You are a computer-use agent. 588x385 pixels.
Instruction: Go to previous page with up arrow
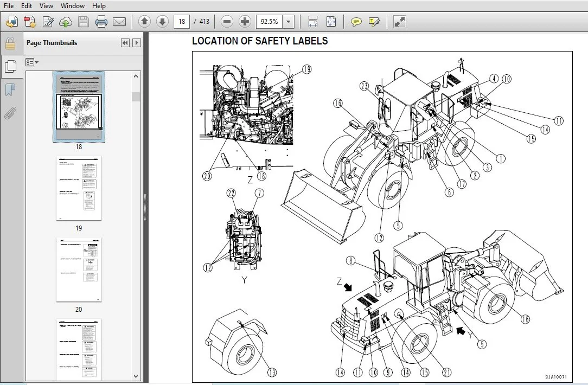pyautogui.click(x=144, y=22)
